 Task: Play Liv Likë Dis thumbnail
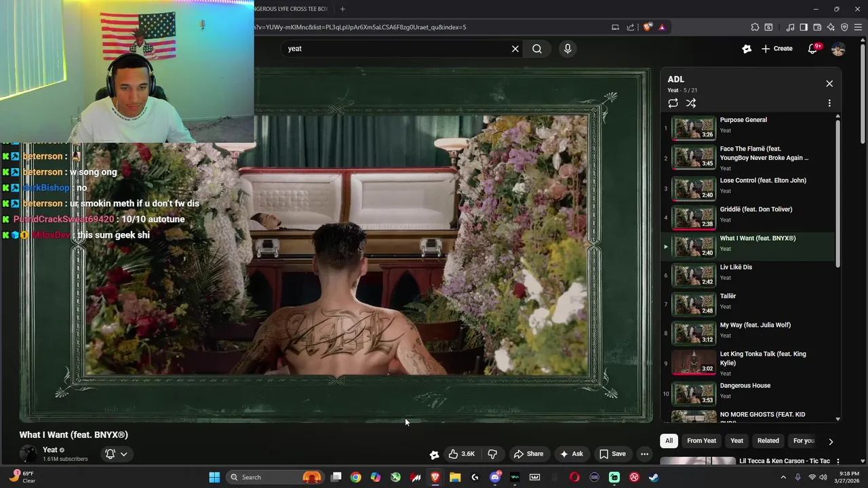(694, 275)
